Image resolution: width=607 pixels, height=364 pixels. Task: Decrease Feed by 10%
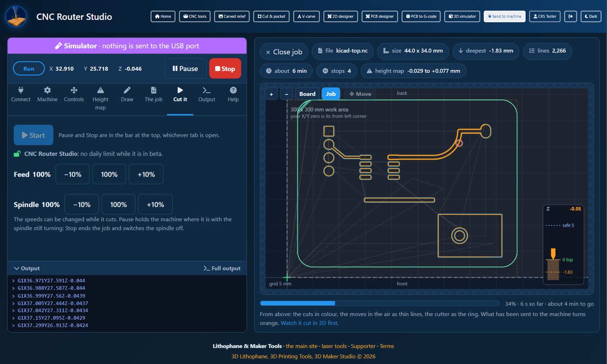coord(72,174)
